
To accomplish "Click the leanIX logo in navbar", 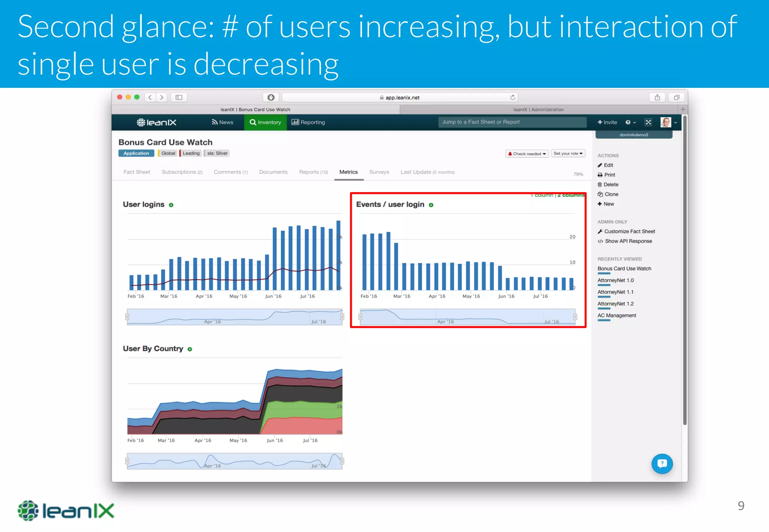I will tap(157, 122).
